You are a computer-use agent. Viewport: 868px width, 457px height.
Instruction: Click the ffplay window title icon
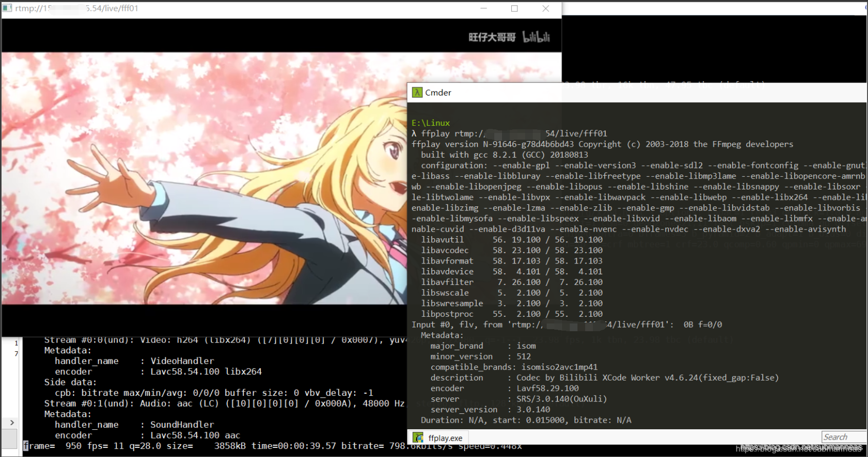coord(7,8)
